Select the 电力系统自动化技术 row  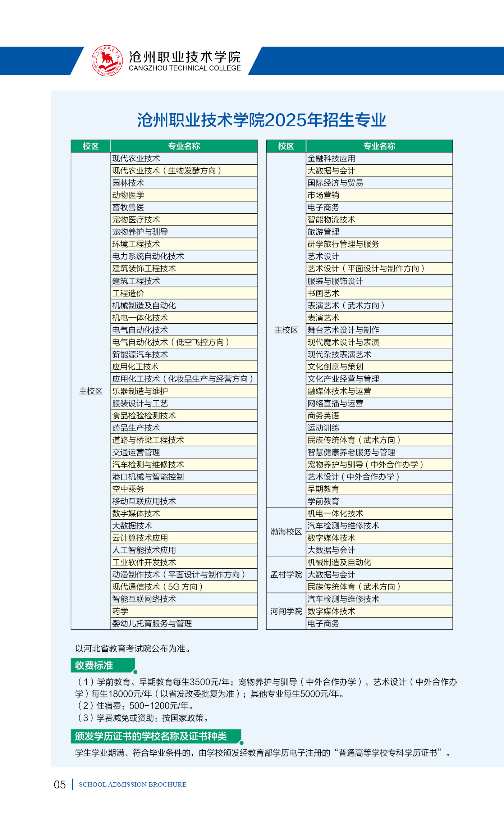point(184,256)
